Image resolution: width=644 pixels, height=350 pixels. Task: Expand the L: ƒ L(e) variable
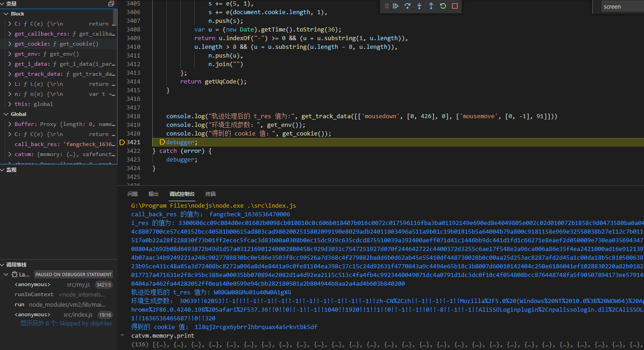(10, 84)
